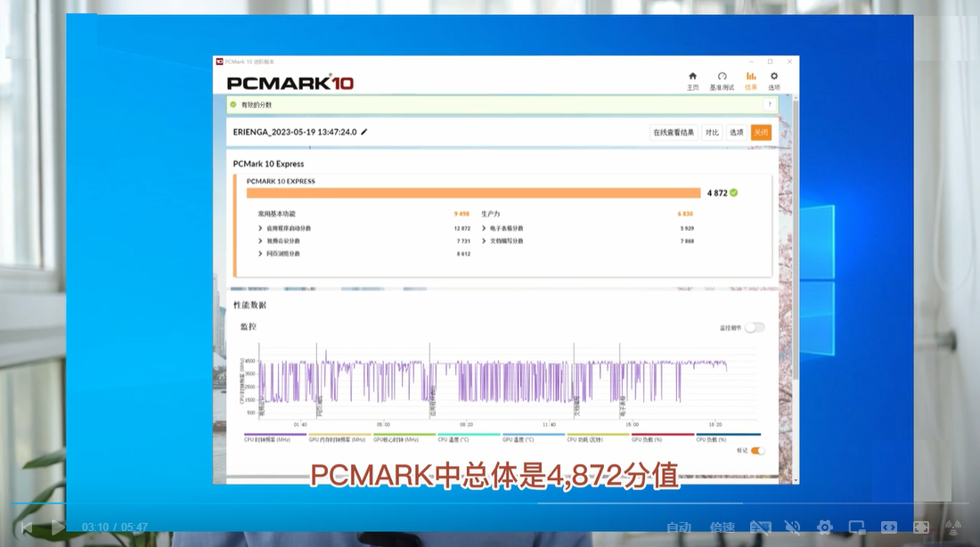This screenshot has width=980, height=547.
Task: Click the ERIENGA_2023-05-19 result name
Action: click(x=295, y=132)
